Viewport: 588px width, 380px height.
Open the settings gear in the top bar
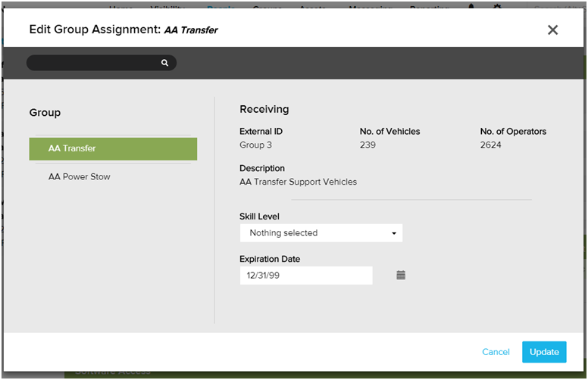(497, 8)
